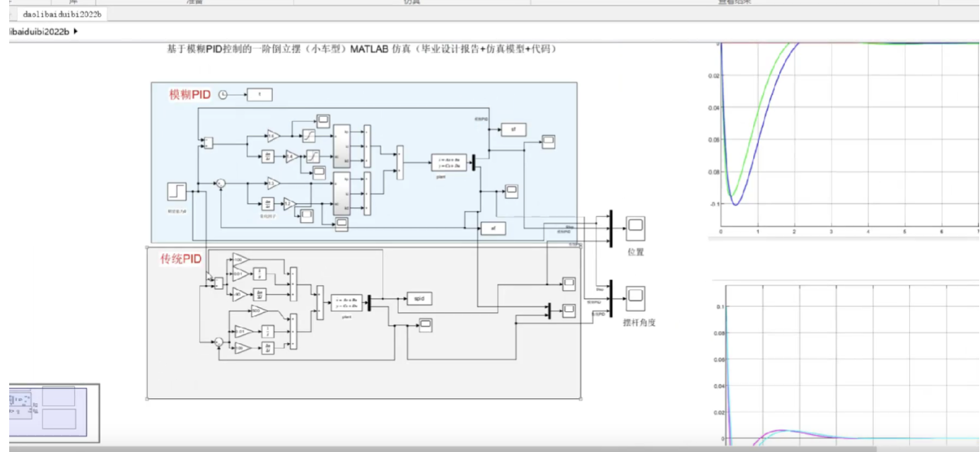Click the 't' To Workspace block
Image resolution: width=980 pixels, height=452 pixels.
tap(259, 95)
